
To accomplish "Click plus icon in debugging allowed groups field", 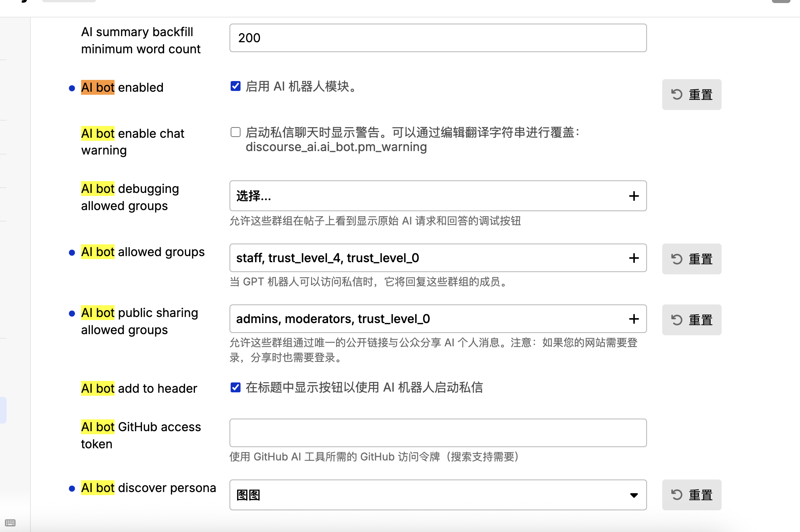I will click(634, 196).
